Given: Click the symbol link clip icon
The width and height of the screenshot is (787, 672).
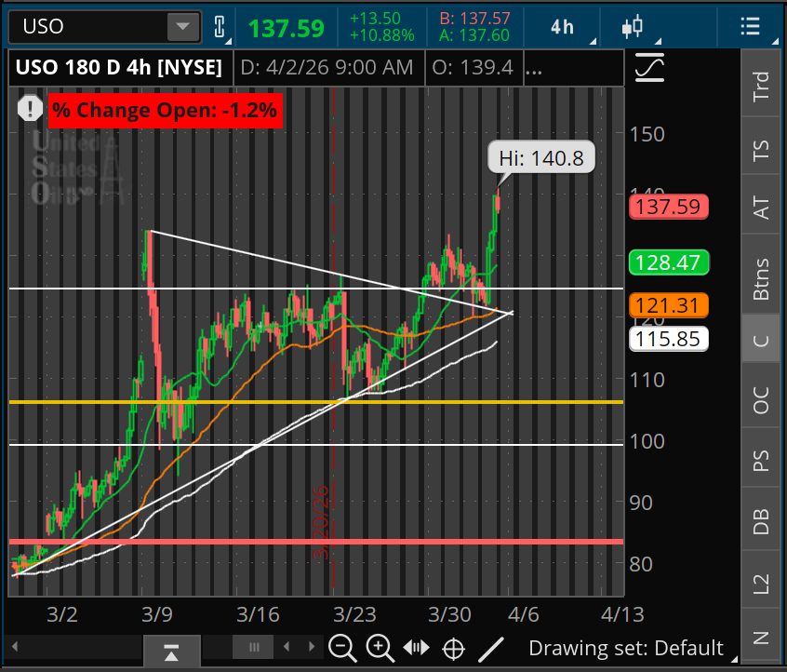Looking at the screenshot, I should point(220,27).
